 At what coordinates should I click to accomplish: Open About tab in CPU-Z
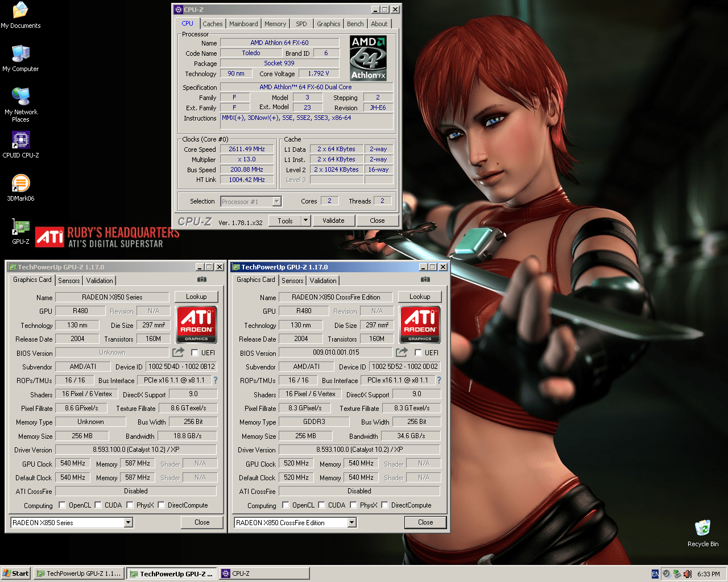pyautogui.click(x=379, y=24)
